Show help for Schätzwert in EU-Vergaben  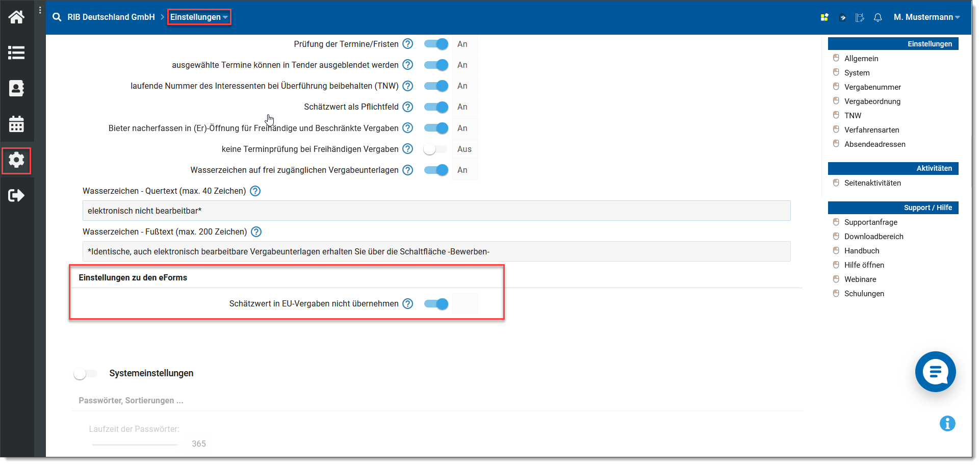click(407, 303)
